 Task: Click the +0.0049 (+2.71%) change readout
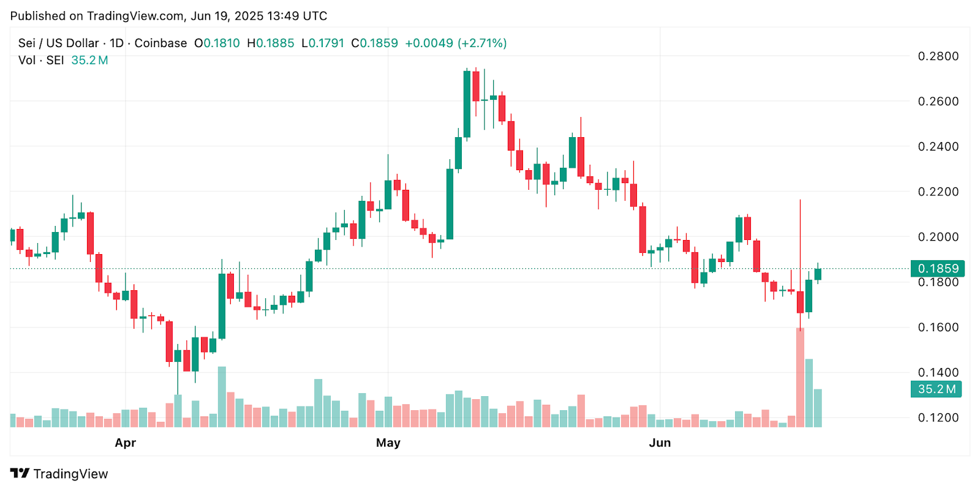click(456, 43)
